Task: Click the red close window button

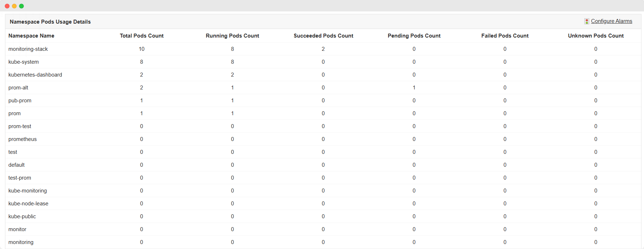Action: [7, 6]
